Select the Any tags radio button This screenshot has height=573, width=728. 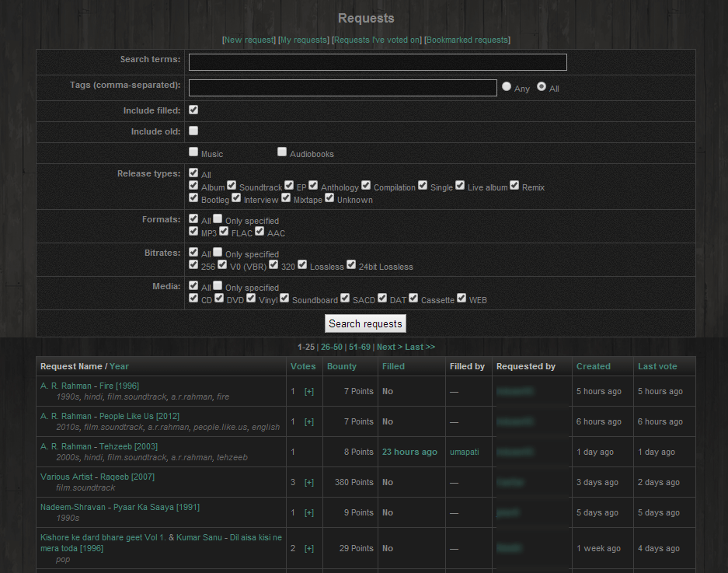[507, 86]
